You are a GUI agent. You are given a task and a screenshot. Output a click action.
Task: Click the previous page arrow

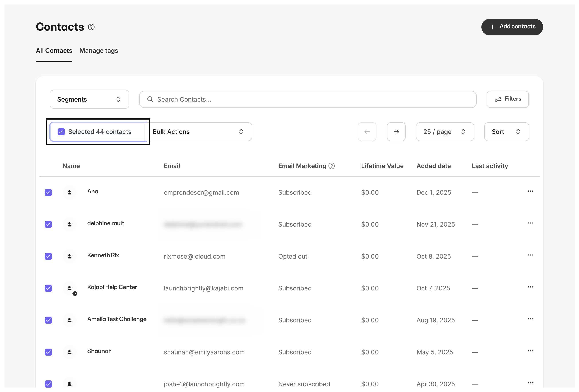pyautogui.click(x=367, y=131)
